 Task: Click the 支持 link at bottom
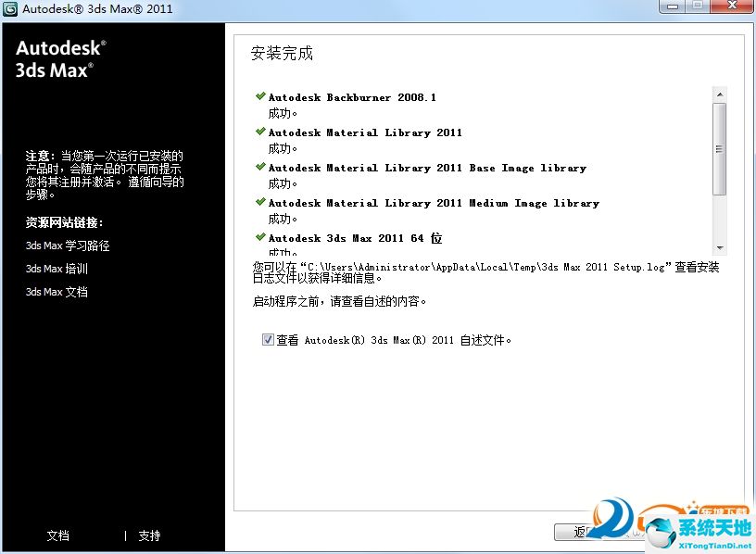pyautogui.click(x=149, y=535)
